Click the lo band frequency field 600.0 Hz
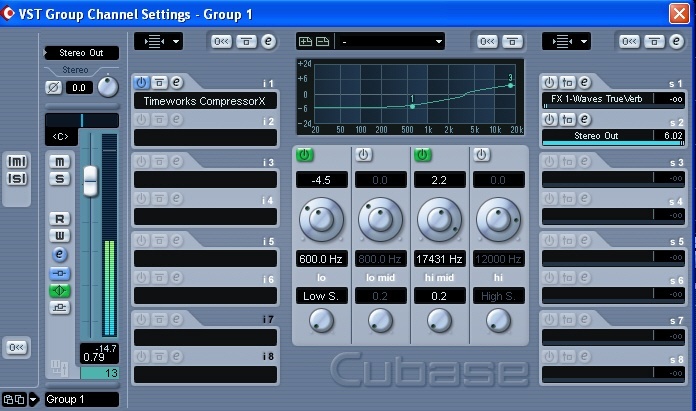Screen dimensions: 696x411 (321, 259)
